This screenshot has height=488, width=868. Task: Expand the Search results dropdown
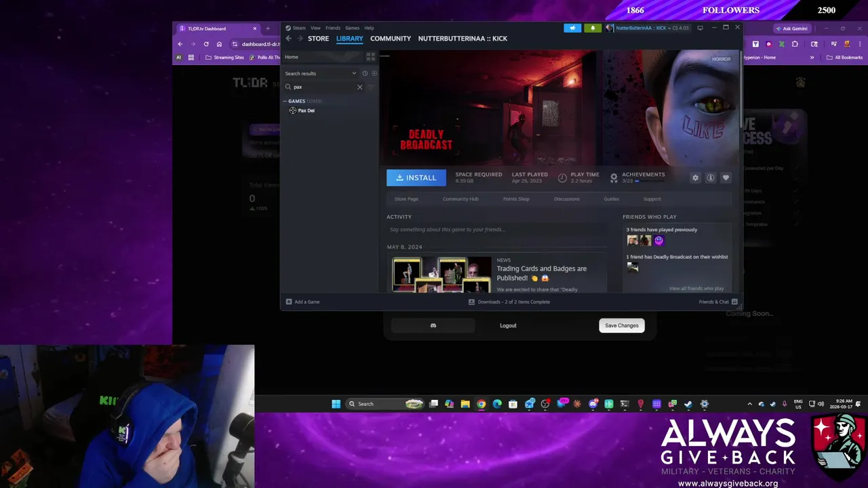tap(354, 73)
